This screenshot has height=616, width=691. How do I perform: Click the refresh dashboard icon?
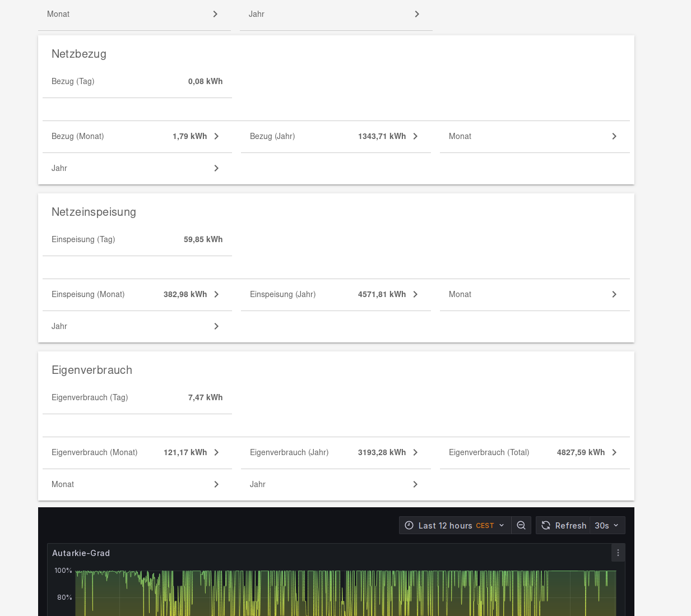546,525
